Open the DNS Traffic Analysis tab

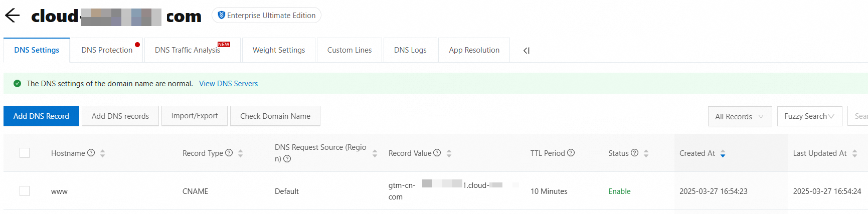(188, 50)
